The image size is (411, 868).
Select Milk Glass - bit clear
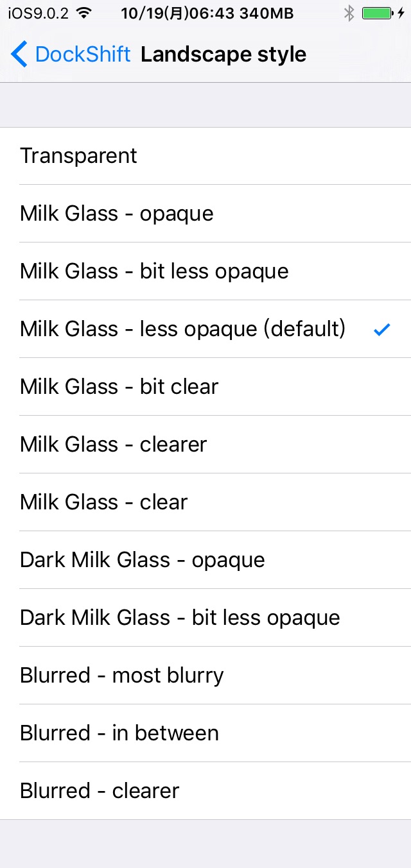(205, 387)
